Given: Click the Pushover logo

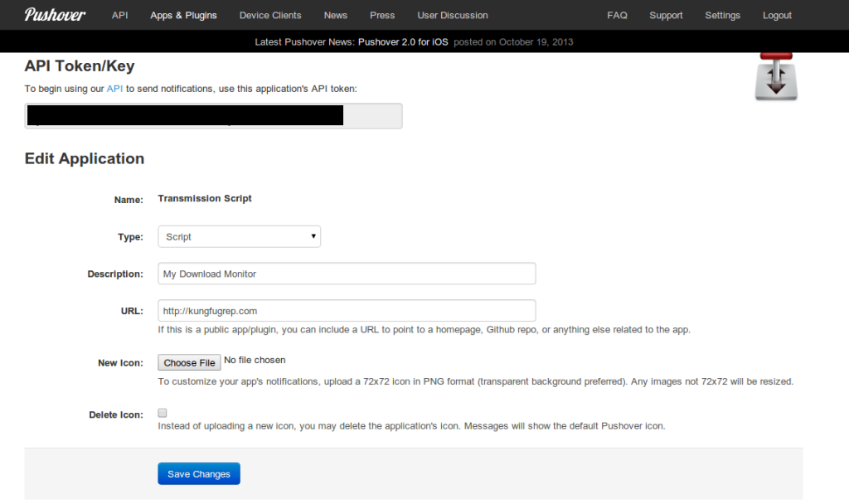Looking at the screenshot, I should pos(55,15).
